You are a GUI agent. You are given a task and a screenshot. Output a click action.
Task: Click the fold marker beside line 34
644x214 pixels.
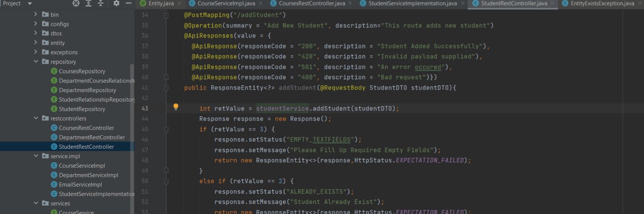pos(166,15)
